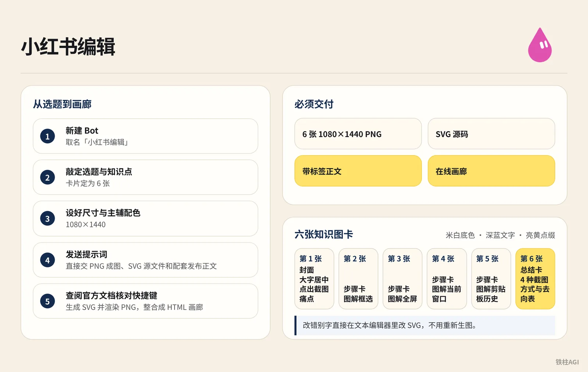Click the 设好尺寸与主辅配色 step title
588x372 pixels.
pos(103,213)
